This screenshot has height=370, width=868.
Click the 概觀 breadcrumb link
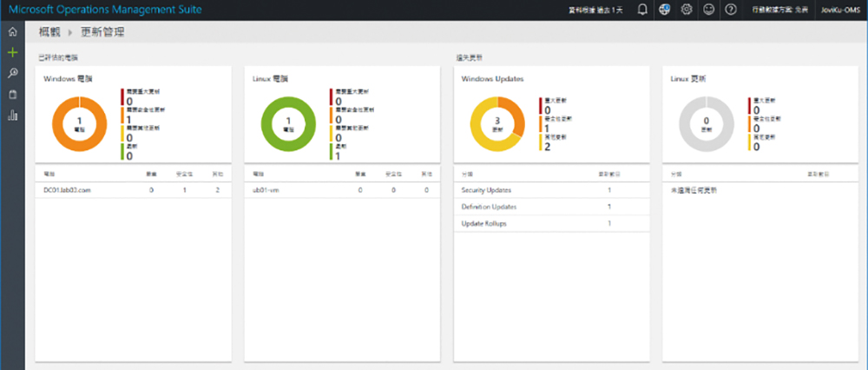(49, 32)
